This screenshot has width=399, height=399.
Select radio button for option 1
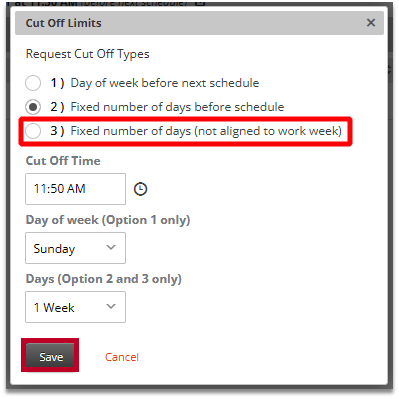pos(33,83)
